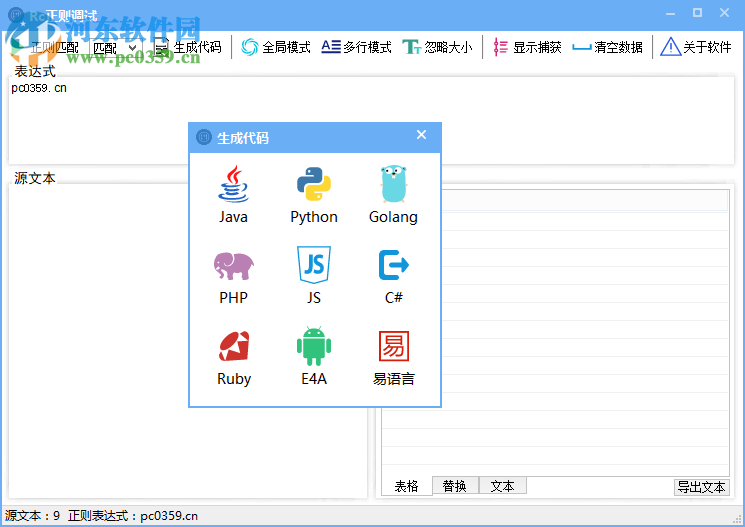The height and width of the screenshot is (527, 745).
Task: Minimize the 正则调试 main window
Action: [670, 13]
